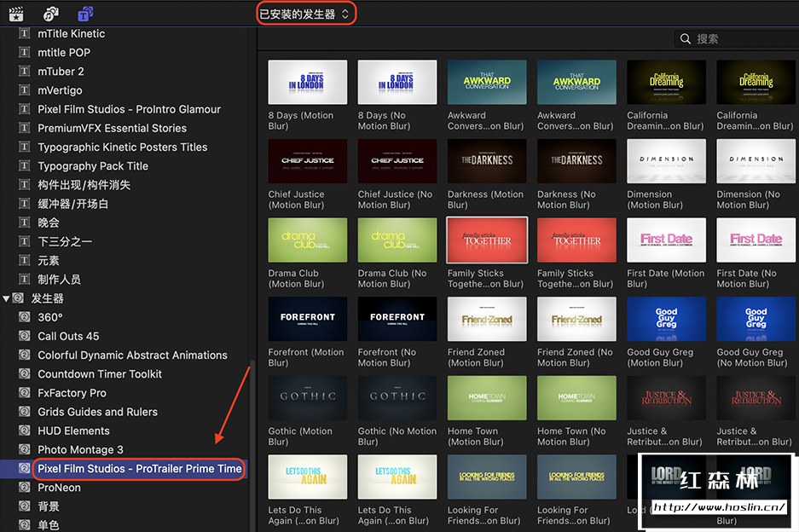Click the generator icon beside 背景
This screenshot has height=532, width=799.
tap(24, 506)
